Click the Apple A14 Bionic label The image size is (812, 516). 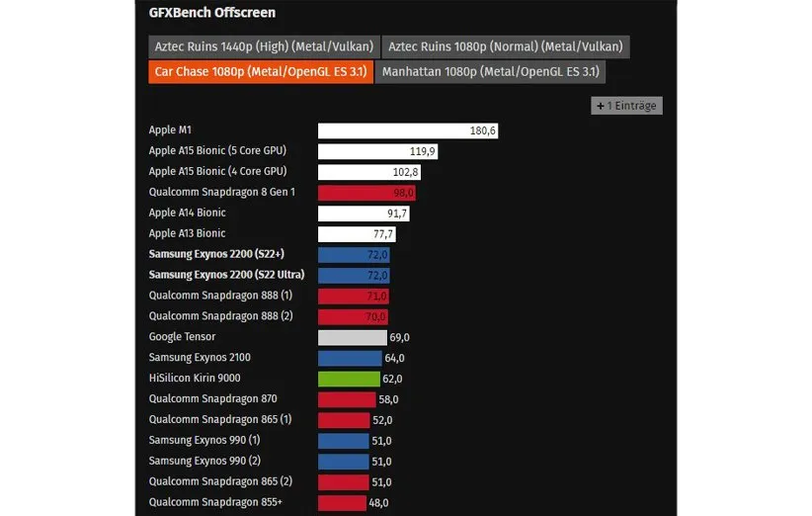(x=188, y=213)
